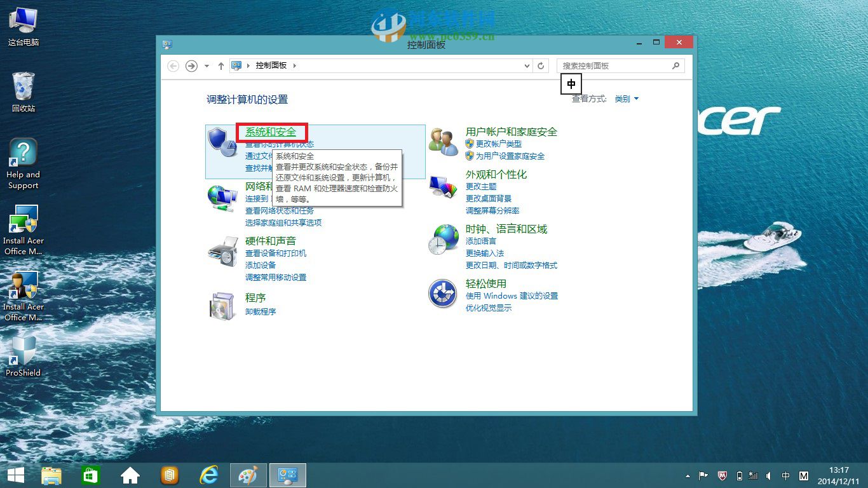Open McAfee from the system tray

pos(722,475)
